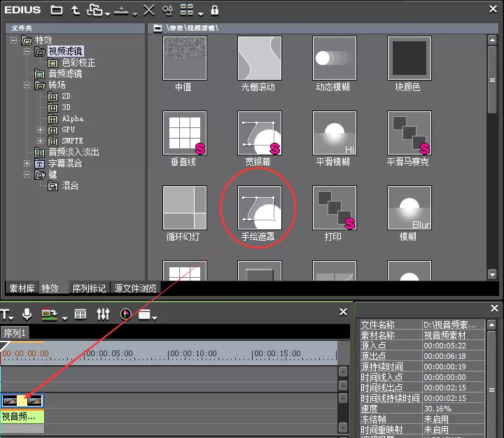Select the 音频滤镜 folder
Screen dimensions: 504x438
(x=65, y=74)
